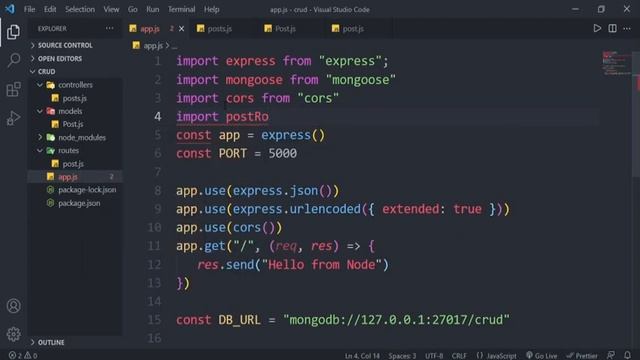Image resolution: width=640 pixels, height=360 pixels.
Task: Click line number 15 in gutter
Action: pyautogui.click(x=154, y=320)
